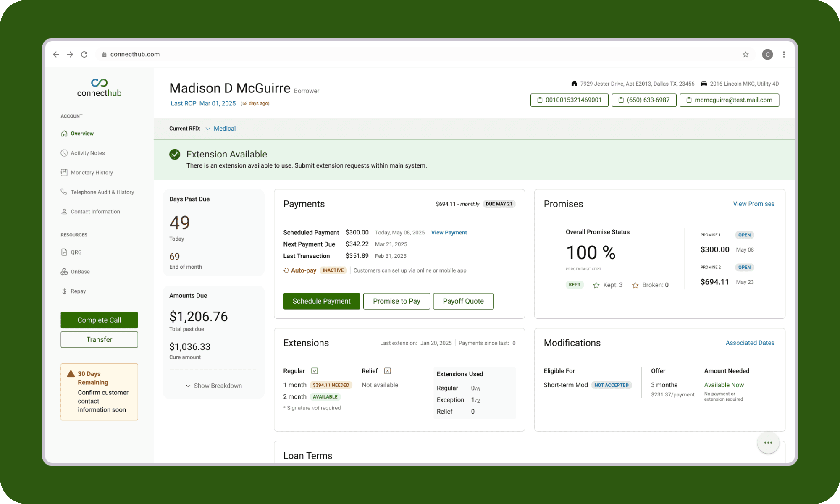Copy the account number using clipboard icon
Screen dimensions: 840x504
click(x=539, y=100)
